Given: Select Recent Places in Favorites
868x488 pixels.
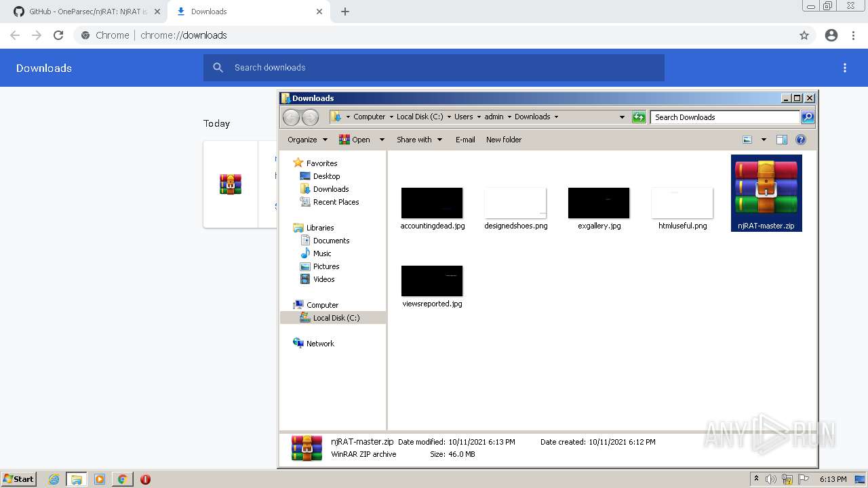Looking at the screenshot, I should (336, 202).
